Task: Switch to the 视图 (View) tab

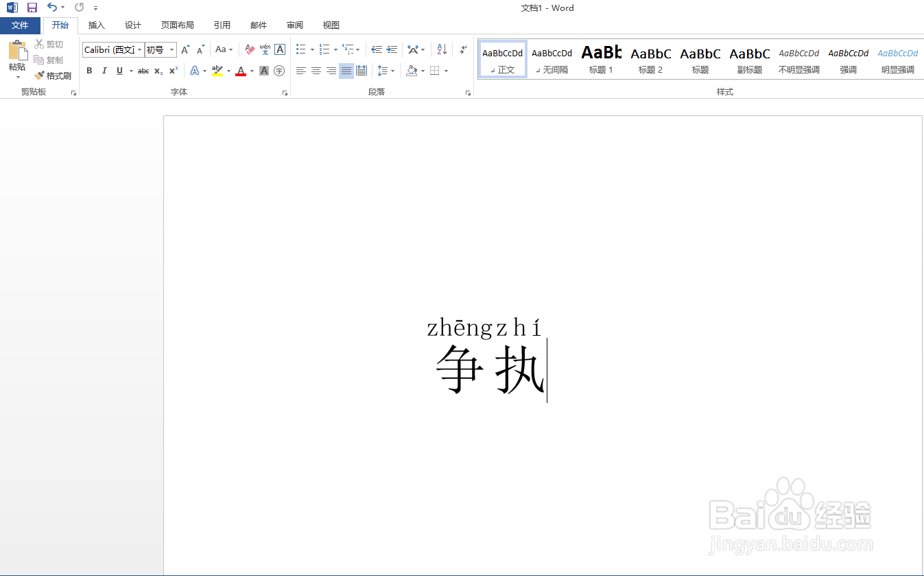Action: point(331,25)
